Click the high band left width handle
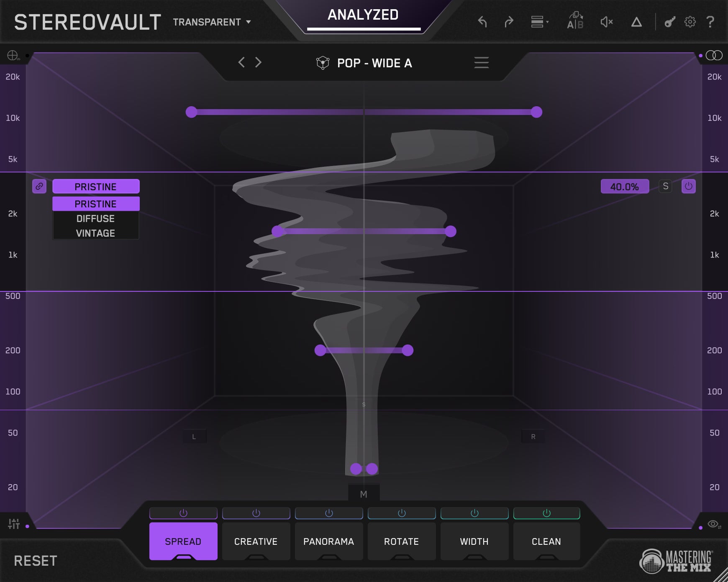The height and width of the screenshot is (582, 728). (191, 112)
